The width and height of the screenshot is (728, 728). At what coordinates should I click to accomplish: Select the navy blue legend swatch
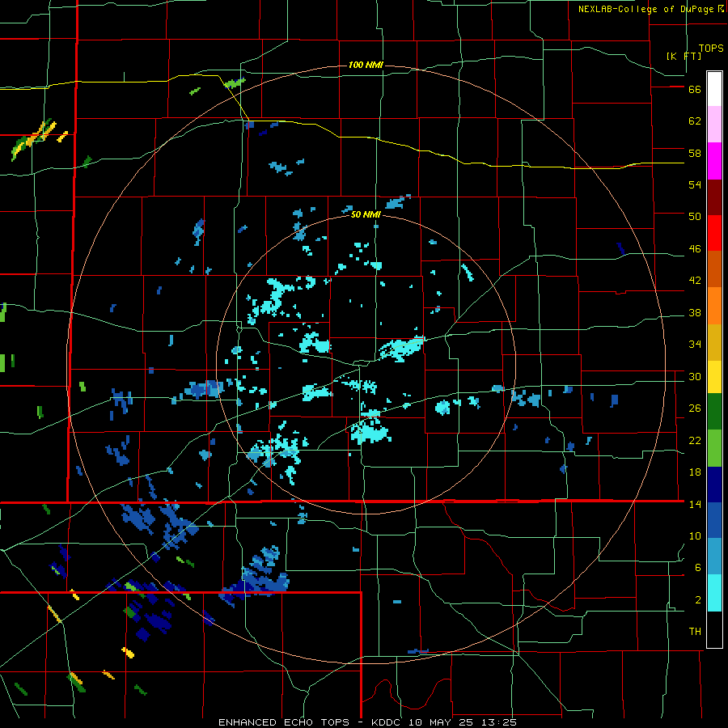pyautogui.click(x=714, y=485)
